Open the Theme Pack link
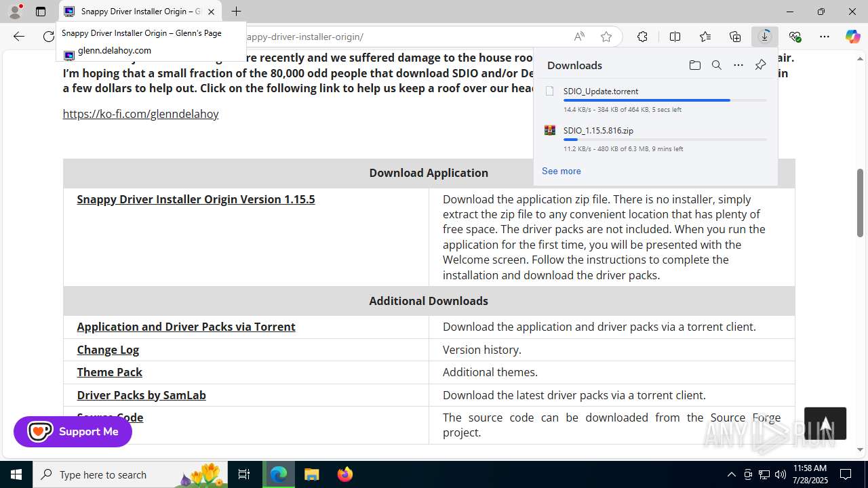This screenshot has height=488, width=868. (109, 372)
